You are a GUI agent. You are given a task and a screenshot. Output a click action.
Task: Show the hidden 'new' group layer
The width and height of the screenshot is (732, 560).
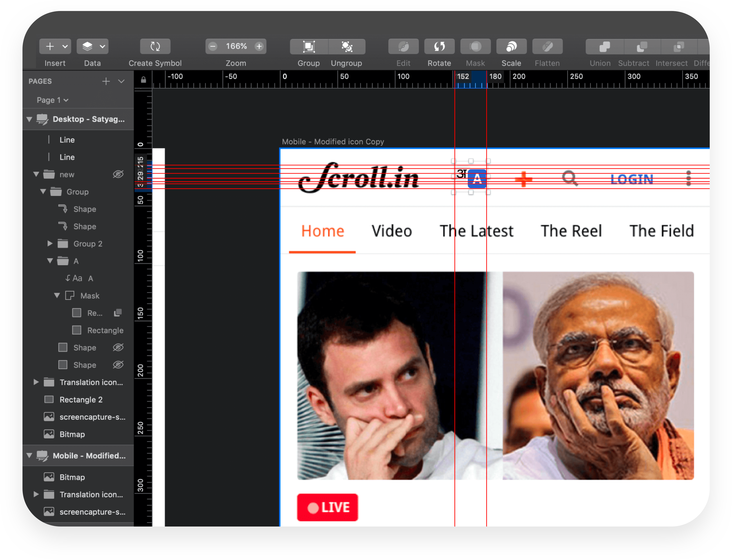coord(118,174)
